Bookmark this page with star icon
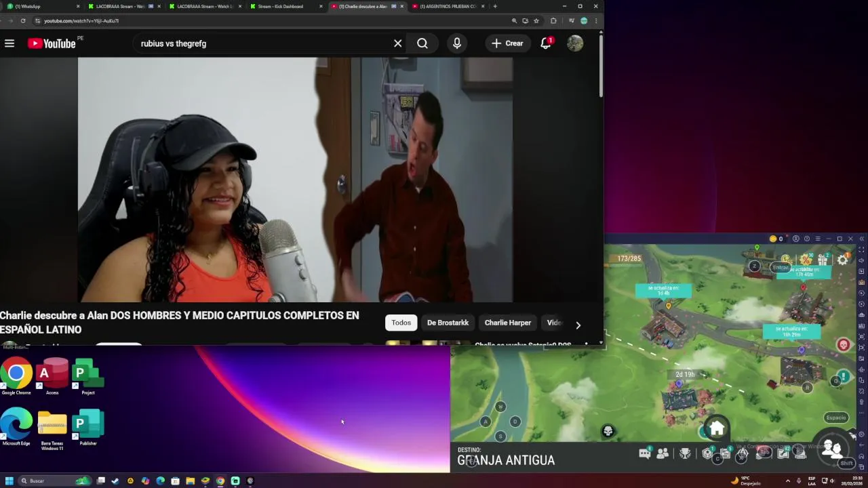 coord(536,21)
